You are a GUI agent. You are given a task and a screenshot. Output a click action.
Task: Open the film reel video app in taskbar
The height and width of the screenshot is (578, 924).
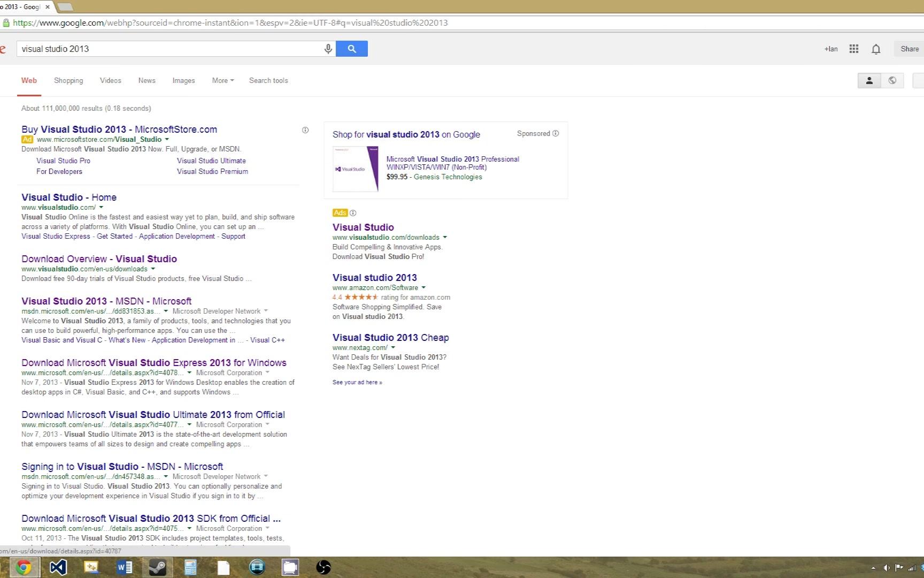pyautogui.click(x=257, y=567)
